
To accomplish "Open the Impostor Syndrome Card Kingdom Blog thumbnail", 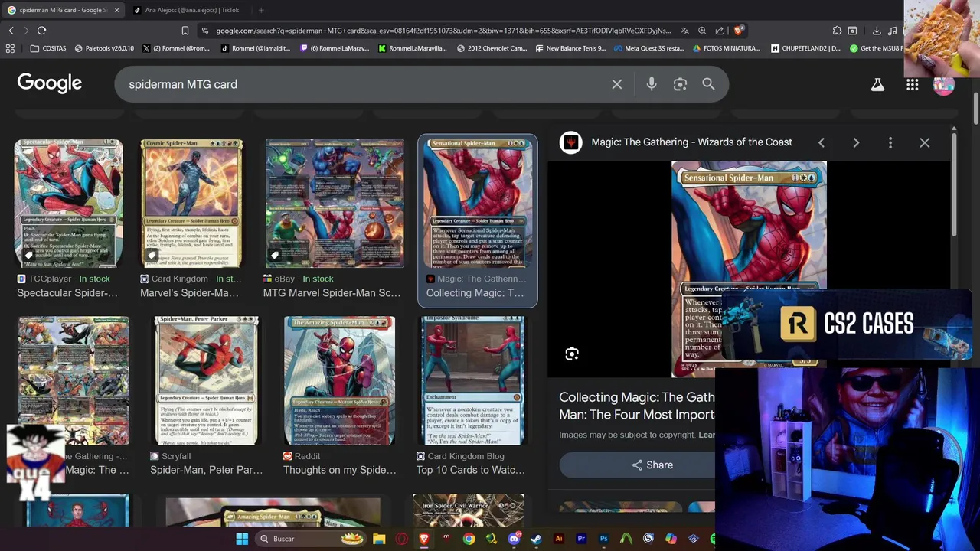I will click(x=472, y=380).
